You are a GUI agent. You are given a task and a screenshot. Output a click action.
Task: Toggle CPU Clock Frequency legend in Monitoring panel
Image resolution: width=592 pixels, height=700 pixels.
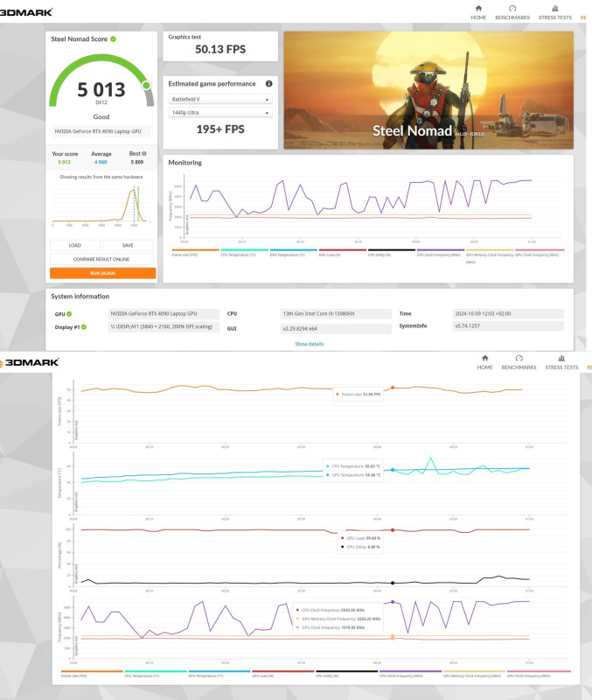pos(441,252)
